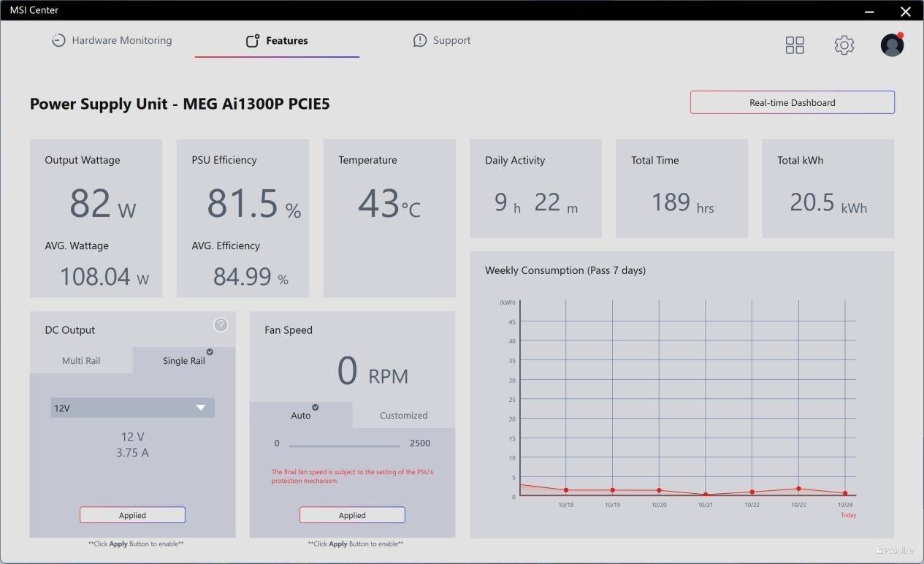Open the settings gear icon

(844, 45)
